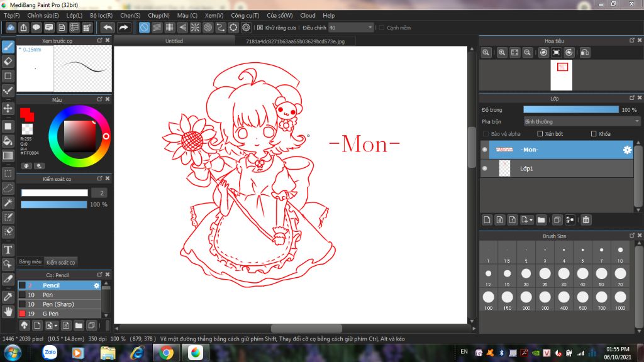644x362 pixels.
Task: Click the horizontal canvas scrollbar
Action: (306, 328)
